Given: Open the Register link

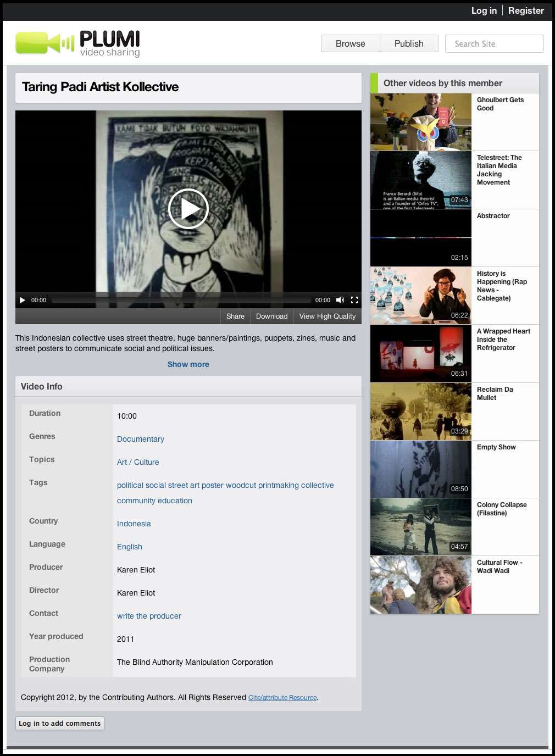Looking at the screenshot, I should 526,10.
